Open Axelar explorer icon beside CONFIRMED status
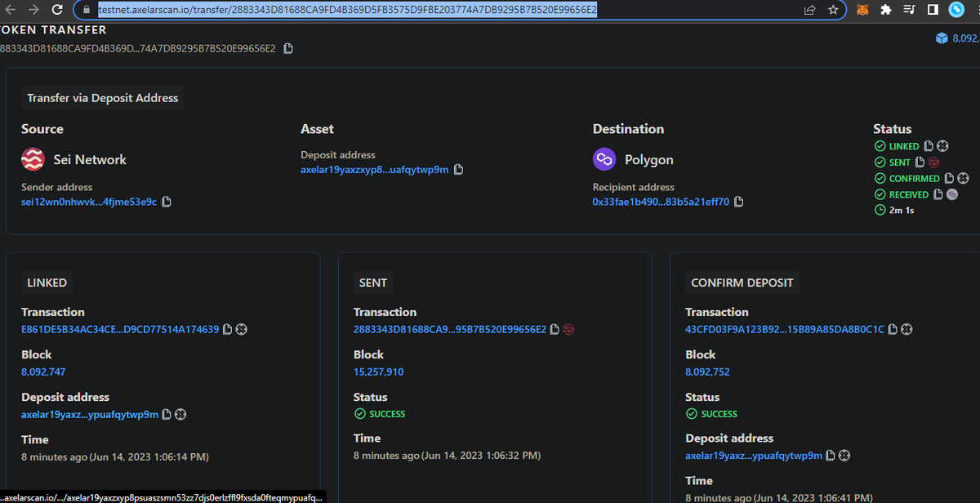This screenshot has width=980, height=503. point(963,178)
